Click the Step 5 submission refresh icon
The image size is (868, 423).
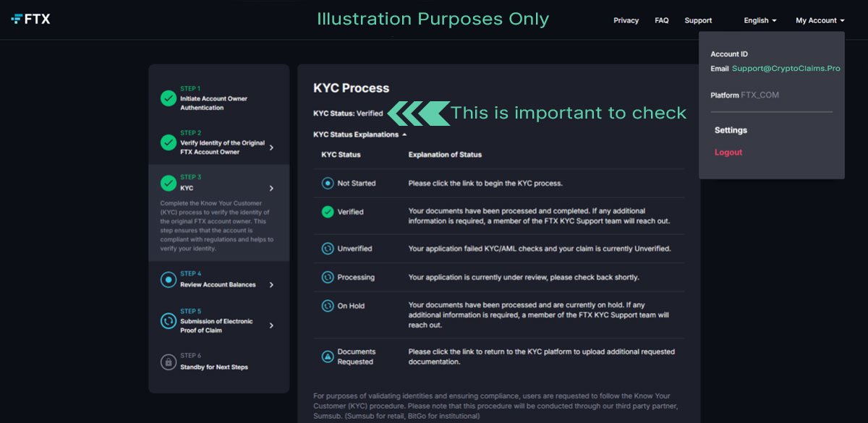click(x=169, y=321)
